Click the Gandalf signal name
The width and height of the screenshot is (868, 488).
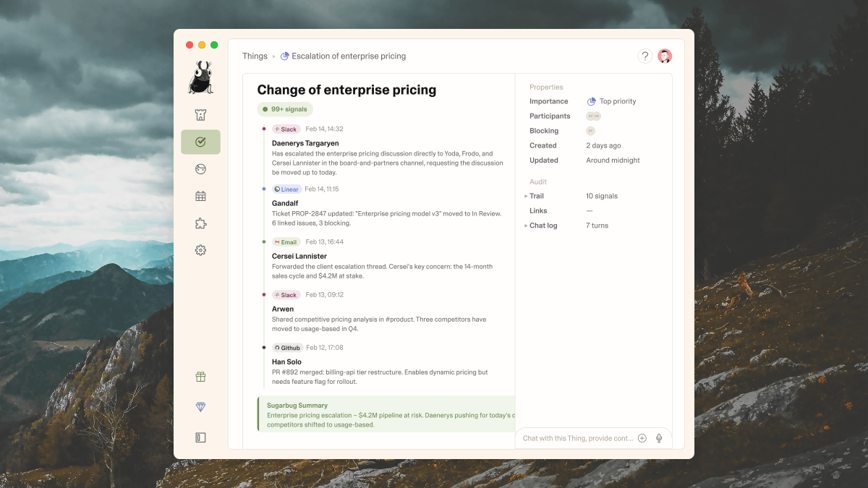tap(285, 203)
